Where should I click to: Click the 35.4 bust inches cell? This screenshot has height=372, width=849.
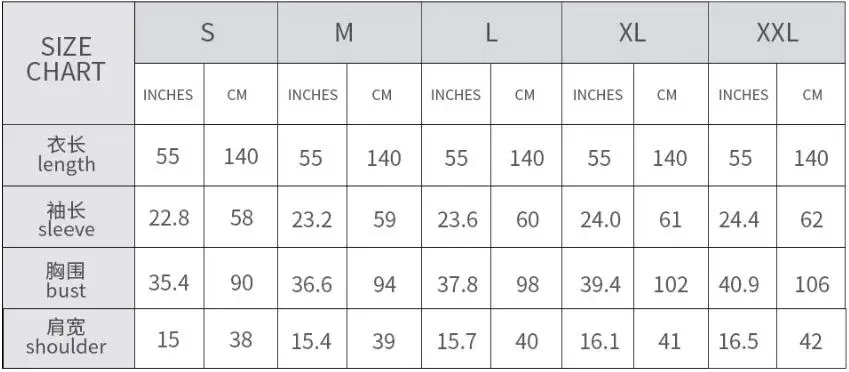[x=169, y=282]
